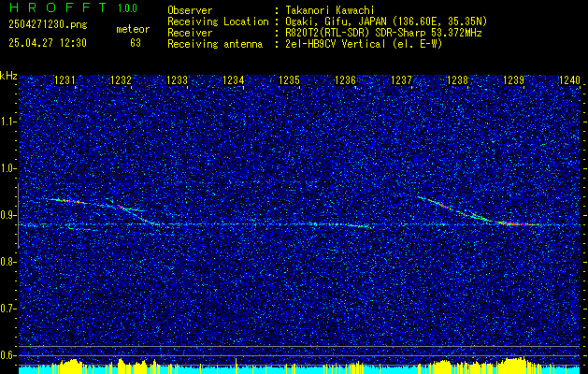Click the 0.7 kHz axis label

click(x=7, y=309)
